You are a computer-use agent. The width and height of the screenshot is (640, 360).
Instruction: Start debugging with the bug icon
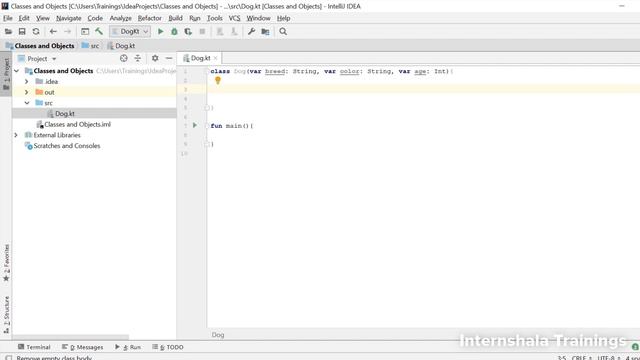(174, 31)
